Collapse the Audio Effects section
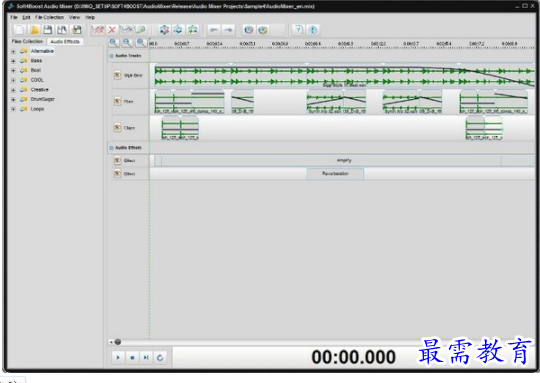This screenshot has height=383, width=540. click(111, 148)
